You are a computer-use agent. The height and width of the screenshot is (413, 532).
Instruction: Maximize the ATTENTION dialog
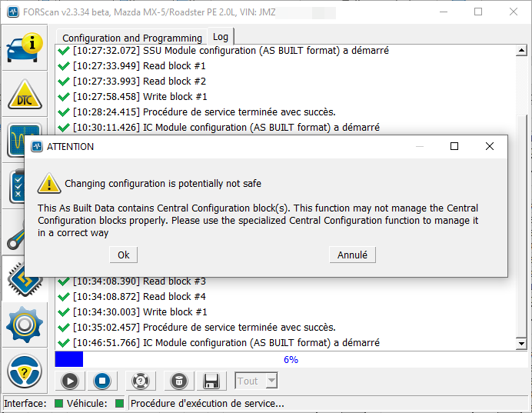coord(454,146)
